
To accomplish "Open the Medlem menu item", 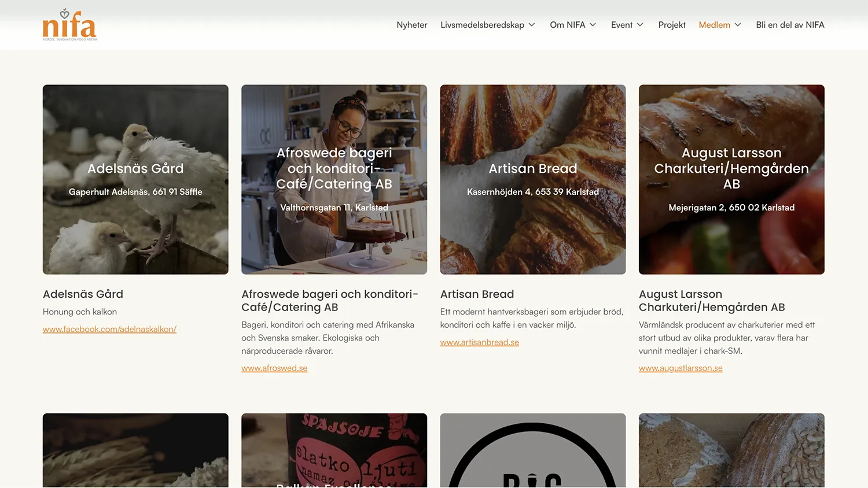I will [x=714, y=25].
